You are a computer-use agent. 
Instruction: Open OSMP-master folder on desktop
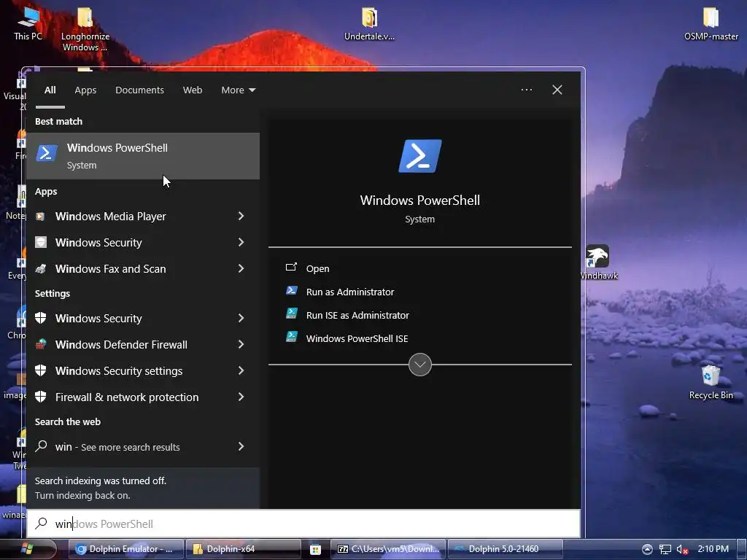click(711, 24)
